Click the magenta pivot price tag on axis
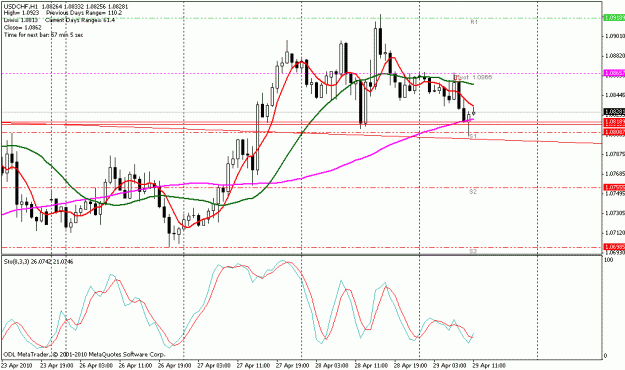 tap(615, 73)
